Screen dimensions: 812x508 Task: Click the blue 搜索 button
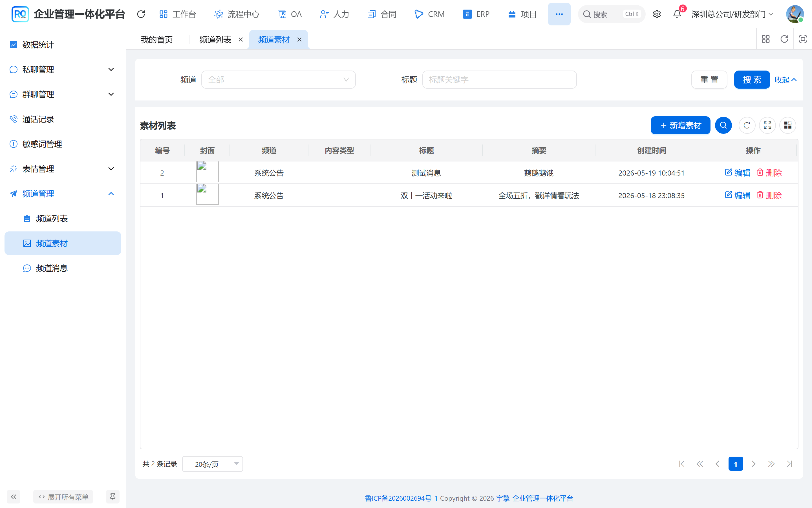pos(752,80)
